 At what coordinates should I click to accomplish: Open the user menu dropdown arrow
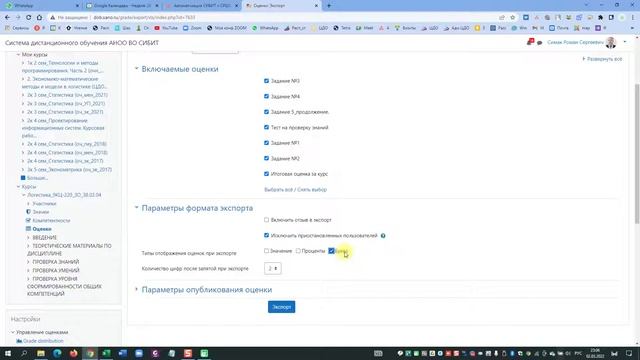pyautogui.click(x=624, y=42)
